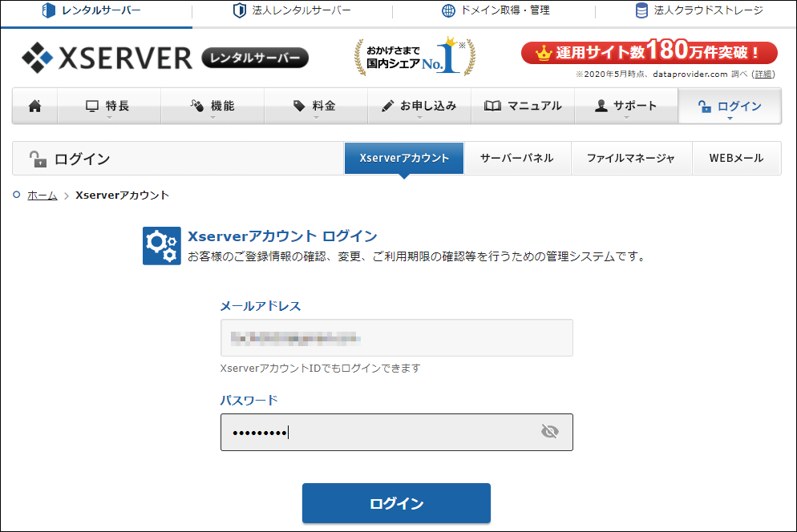
Task: Open the 機能 functions menu
Action: click(x=212, y=106)
